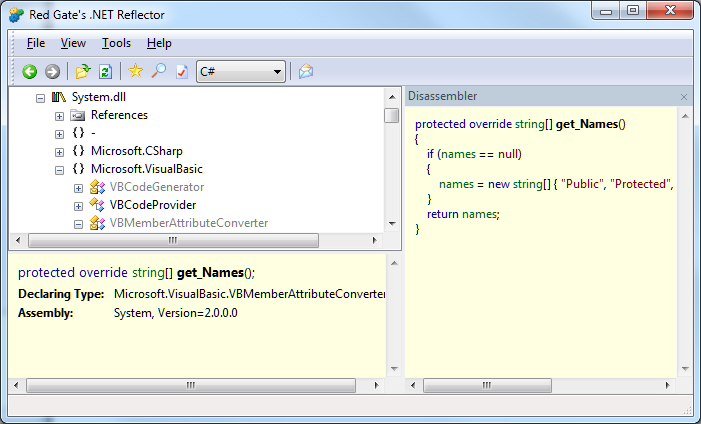The height and width of the screenshot is (424, 701).
Task: Click tree horizontal scrollbar left arrow
Action: pos(18,241)
